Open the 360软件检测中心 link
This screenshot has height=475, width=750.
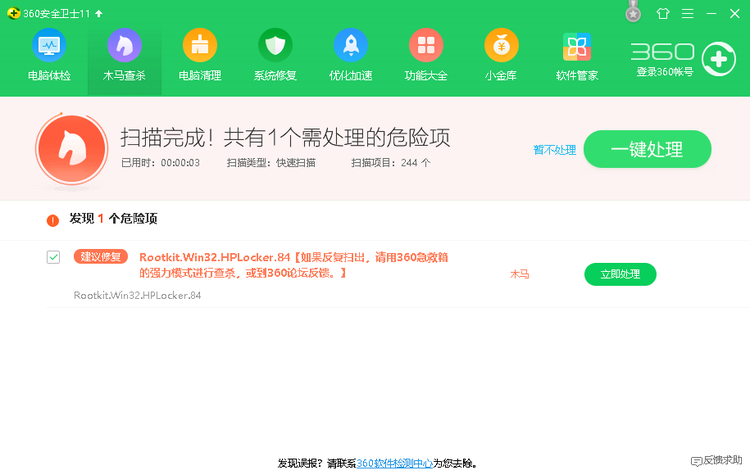395,463
